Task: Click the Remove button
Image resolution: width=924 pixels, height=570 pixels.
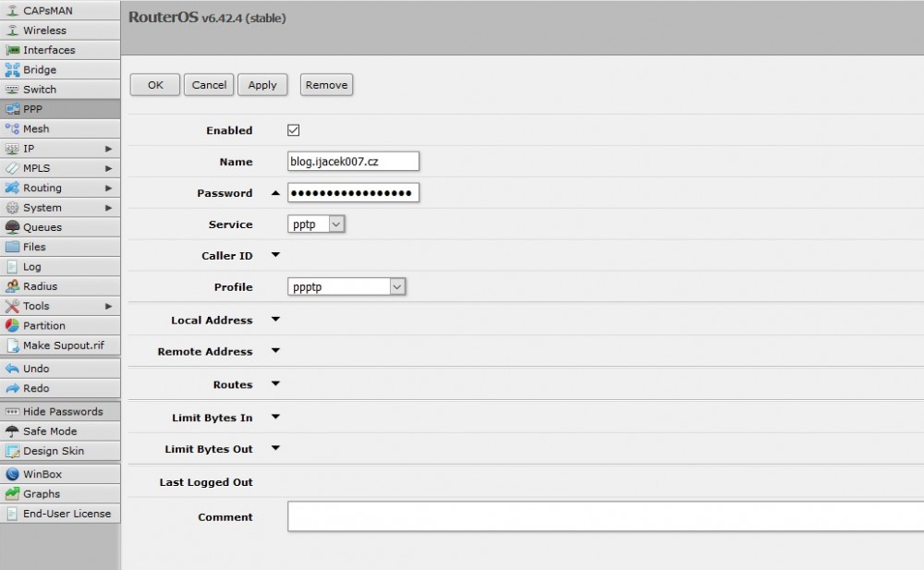Action: [x=326, y=85]
